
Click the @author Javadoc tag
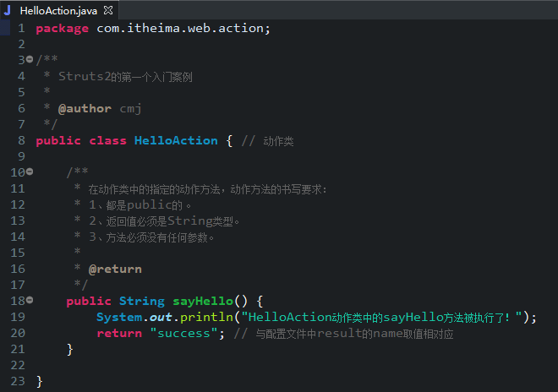pos(85,108)
